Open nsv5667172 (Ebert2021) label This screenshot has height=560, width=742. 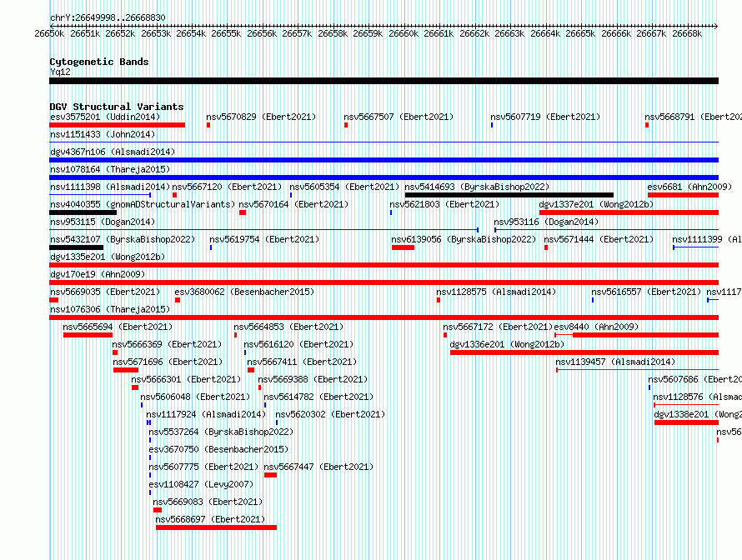[x=498, y=327]
